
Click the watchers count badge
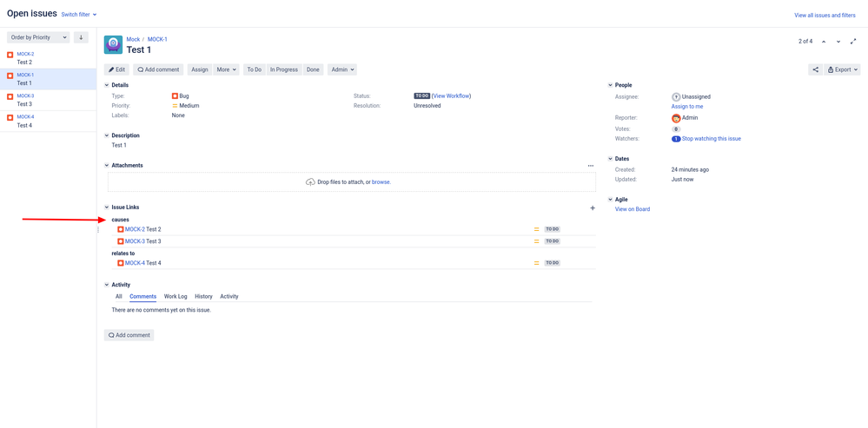676,140
